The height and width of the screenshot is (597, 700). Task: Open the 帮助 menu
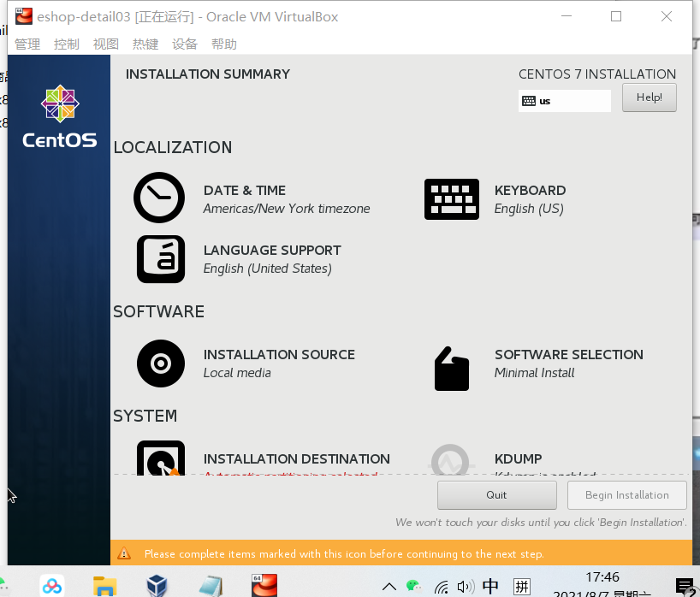[x=224, y=44]
